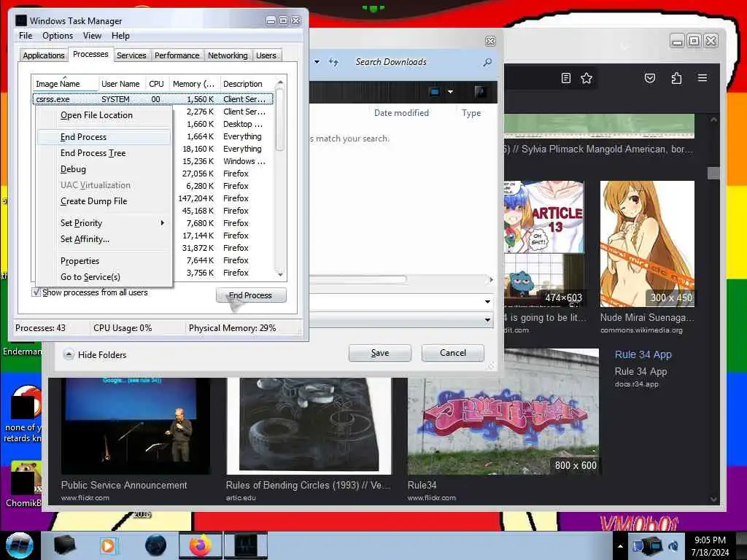The height and width of the screenshot is (560, 747).
Task: Click Cancel in the download dialog
Action: point(452,353)
